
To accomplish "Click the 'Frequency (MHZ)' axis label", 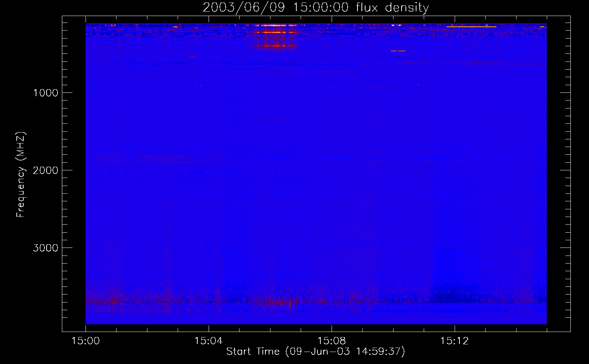I will click(x=21, y=175).
